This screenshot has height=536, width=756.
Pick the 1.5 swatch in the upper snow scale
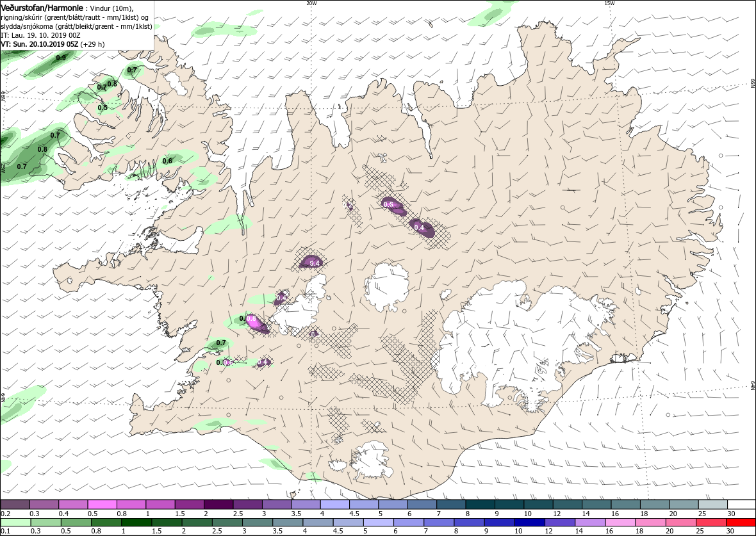190,504
